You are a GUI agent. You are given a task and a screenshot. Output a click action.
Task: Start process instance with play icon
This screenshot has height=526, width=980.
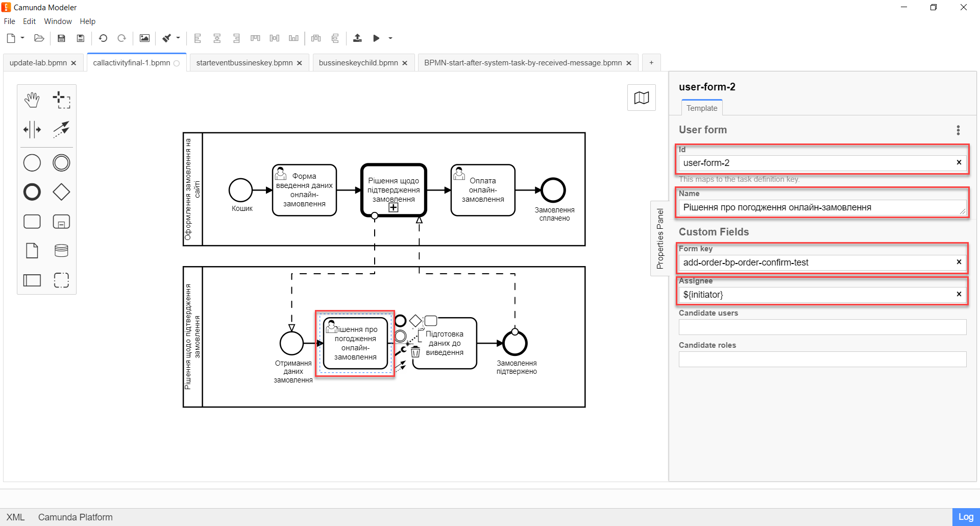click(376, 38)
